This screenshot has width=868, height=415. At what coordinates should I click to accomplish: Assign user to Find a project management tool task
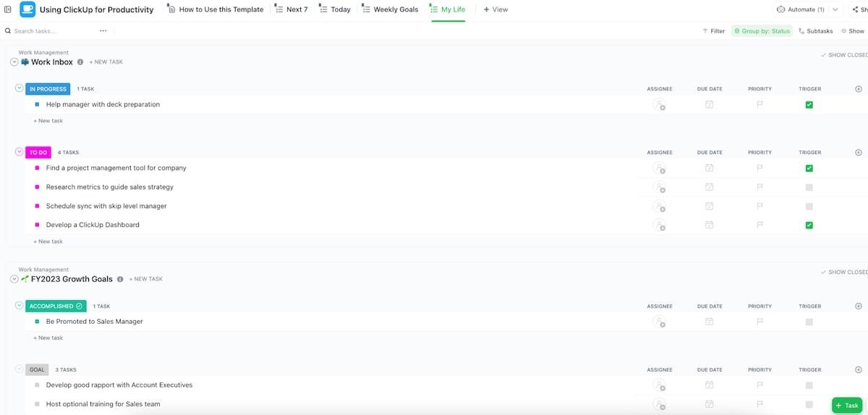659,168
